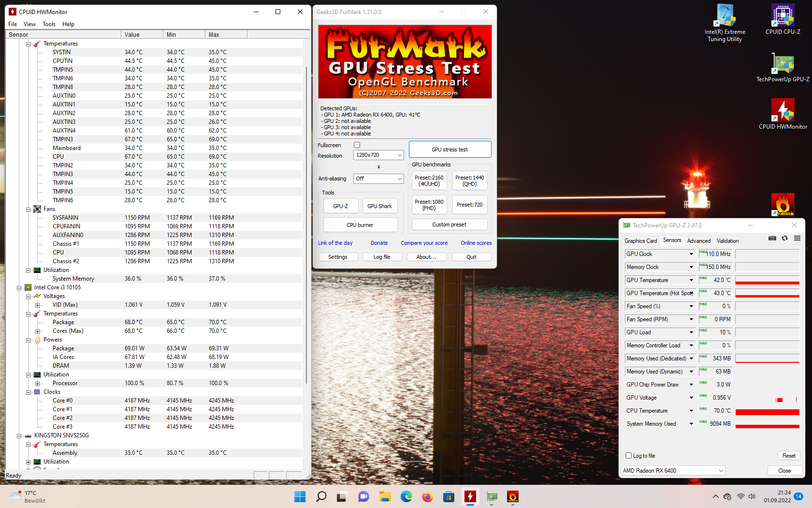Screen dimensions: 812x508
Task: Launch Firefox from taskbar
Action: (x=427, y=496)
